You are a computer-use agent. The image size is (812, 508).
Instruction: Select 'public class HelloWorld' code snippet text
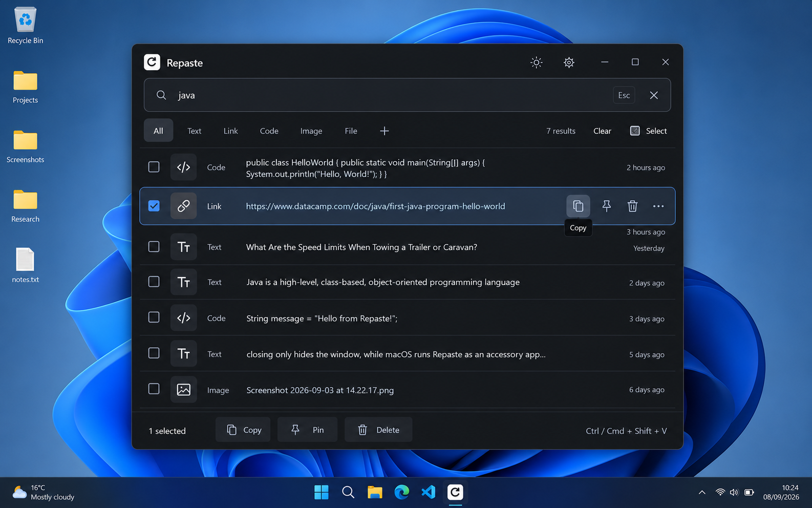click(x=366, y=168)
